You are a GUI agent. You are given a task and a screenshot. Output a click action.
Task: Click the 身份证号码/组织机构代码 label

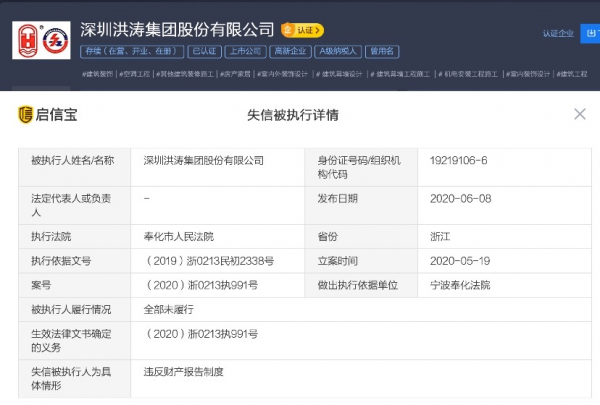[359, 167]
